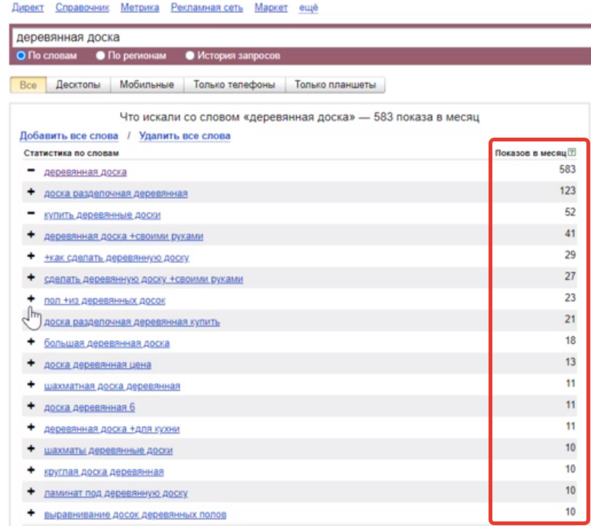Viewport: 591px width, 526px height.
Task: Add шахматная доска деревянная with plus icon
Action: pos(31,385)
